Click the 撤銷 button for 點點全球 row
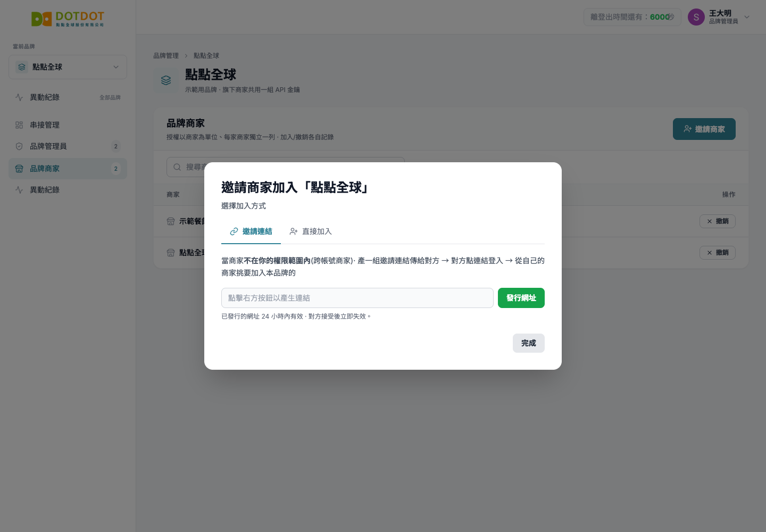This screenshot has width=766, height=532. click(x=717, y=253)
